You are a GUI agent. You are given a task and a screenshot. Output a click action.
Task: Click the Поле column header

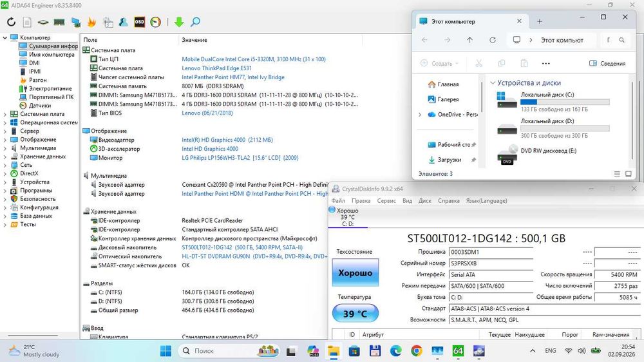[x=90, y=40]
